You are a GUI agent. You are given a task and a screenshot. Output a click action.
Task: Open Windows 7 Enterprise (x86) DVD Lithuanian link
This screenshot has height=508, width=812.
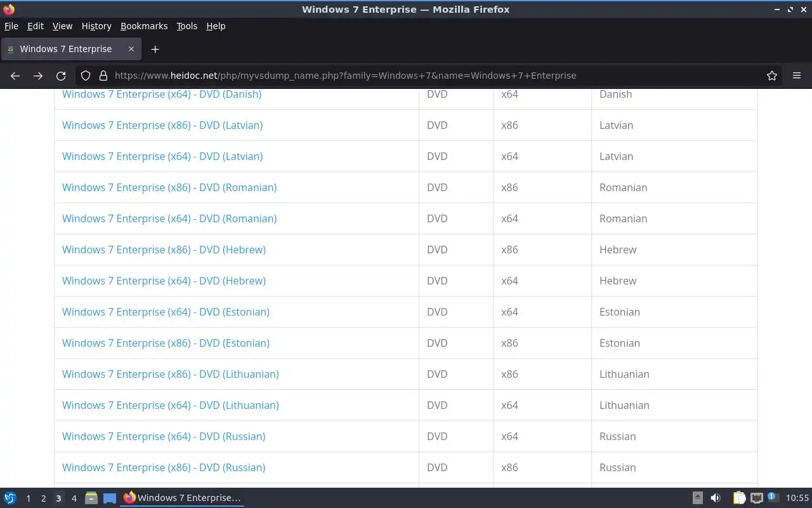pos(171,374)
